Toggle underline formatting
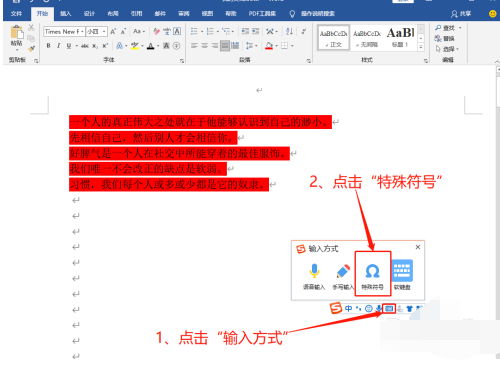The width and height of the screenshot is (500, 366). 68,46
